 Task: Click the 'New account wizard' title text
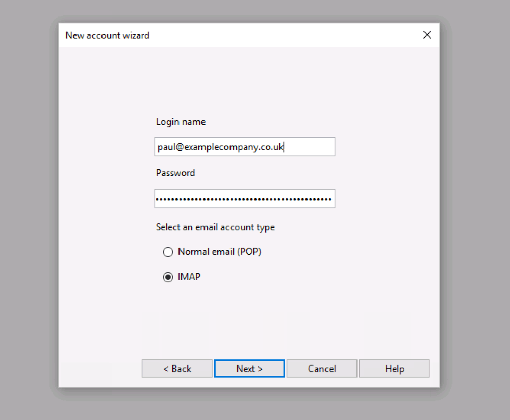[107, 35]
